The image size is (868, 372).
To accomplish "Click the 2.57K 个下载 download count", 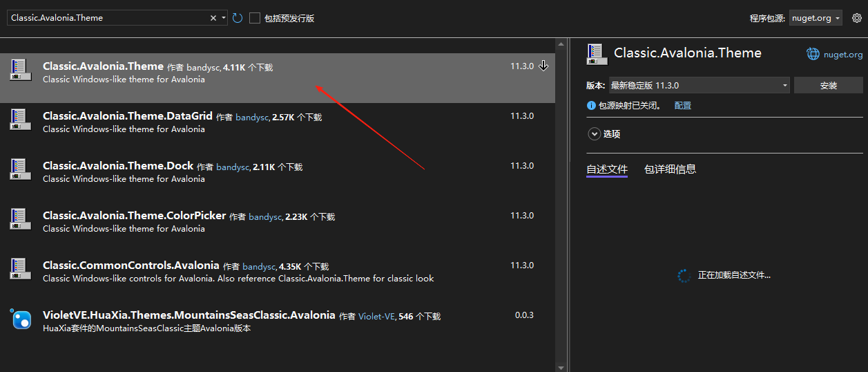I will (x=297, y=118).
